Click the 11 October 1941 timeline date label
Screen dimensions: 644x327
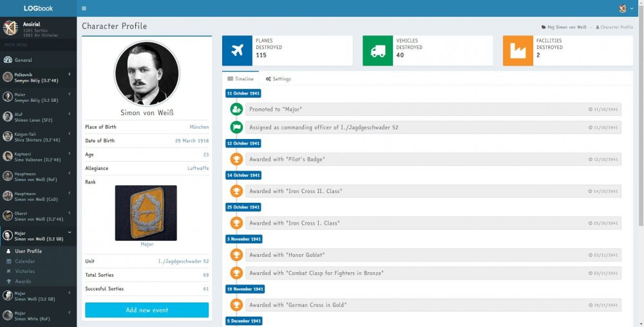tap(243, 93)
